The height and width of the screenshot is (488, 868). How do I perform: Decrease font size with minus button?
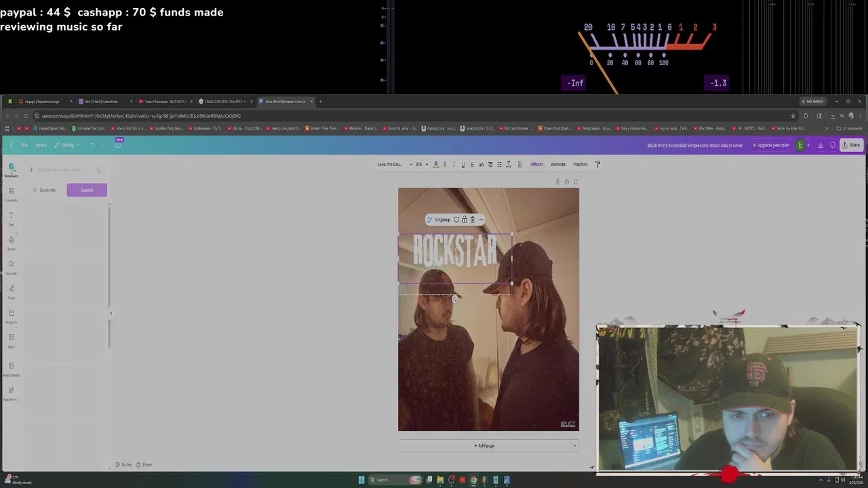click(x=410, y=164)
